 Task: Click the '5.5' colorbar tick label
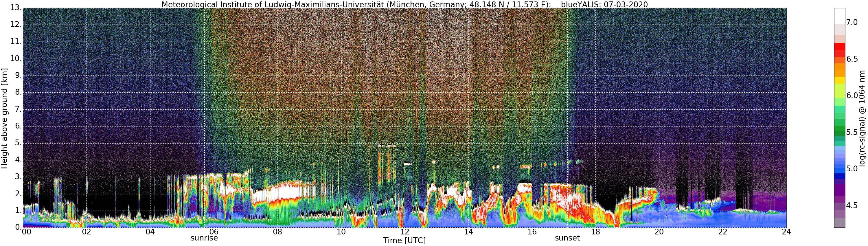852,132
